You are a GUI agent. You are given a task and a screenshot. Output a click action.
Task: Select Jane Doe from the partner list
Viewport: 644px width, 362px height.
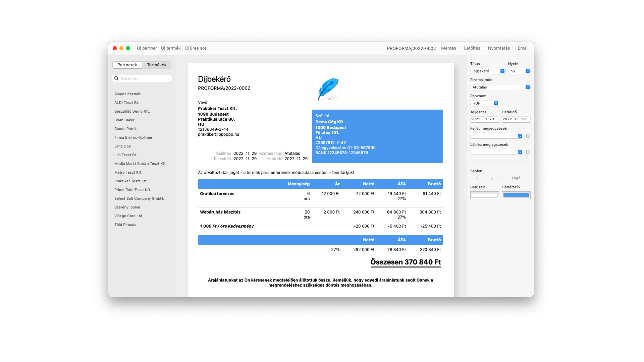[x=122, y=146]
